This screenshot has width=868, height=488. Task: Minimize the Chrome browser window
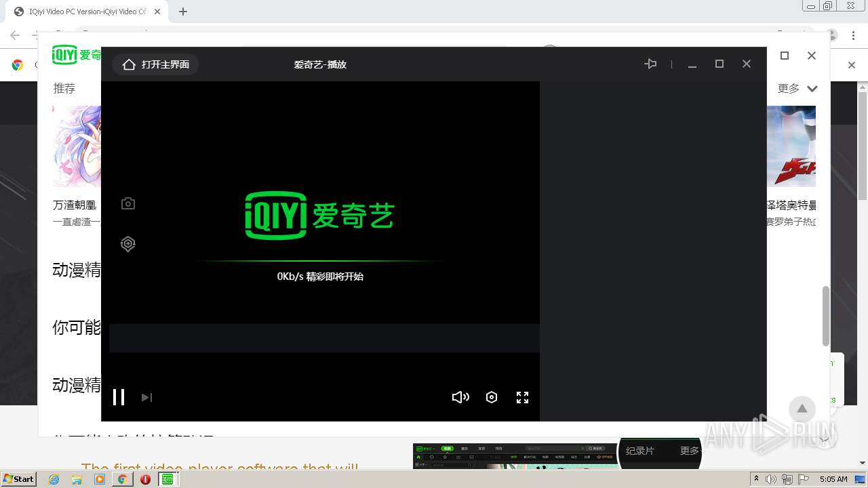point(810,6)
